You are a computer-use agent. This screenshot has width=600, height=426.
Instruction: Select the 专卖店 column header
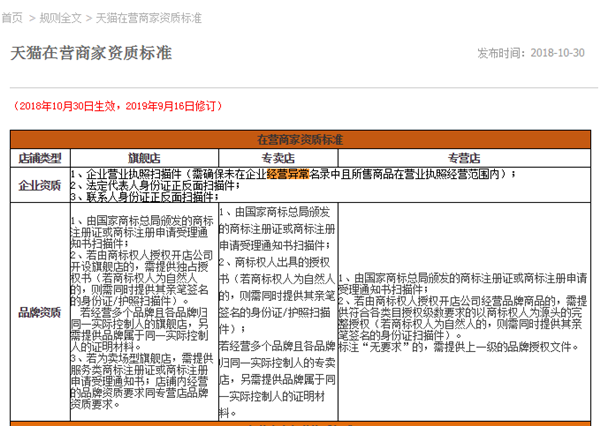click(278, 158)
